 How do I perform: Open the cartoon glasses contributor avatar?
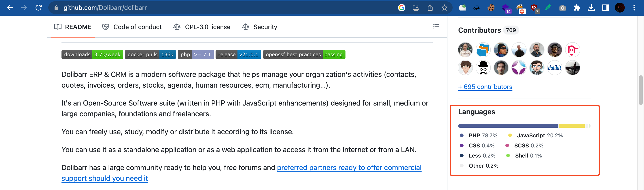(537, 68)
